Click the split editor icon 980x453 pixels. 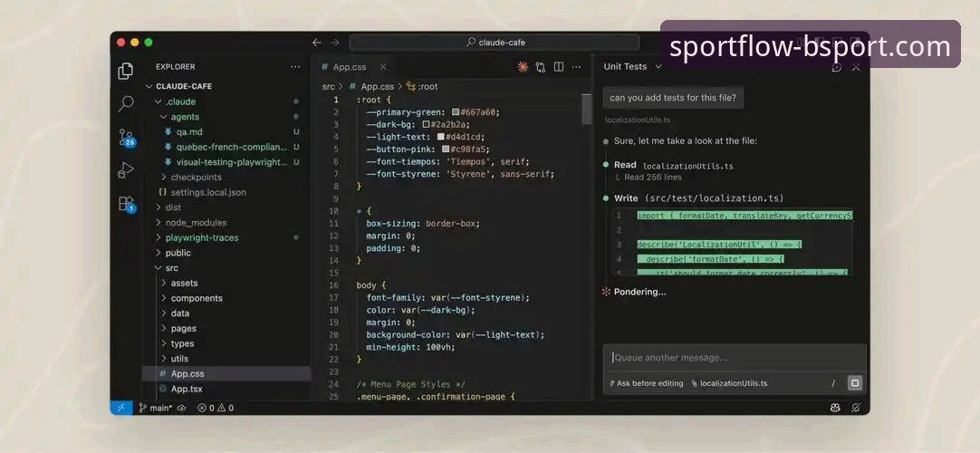pos(559,67)
